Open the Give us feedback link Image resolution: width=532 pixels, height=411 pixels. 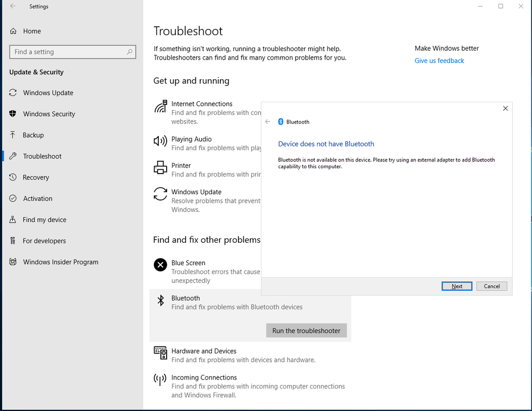[439, 61]
